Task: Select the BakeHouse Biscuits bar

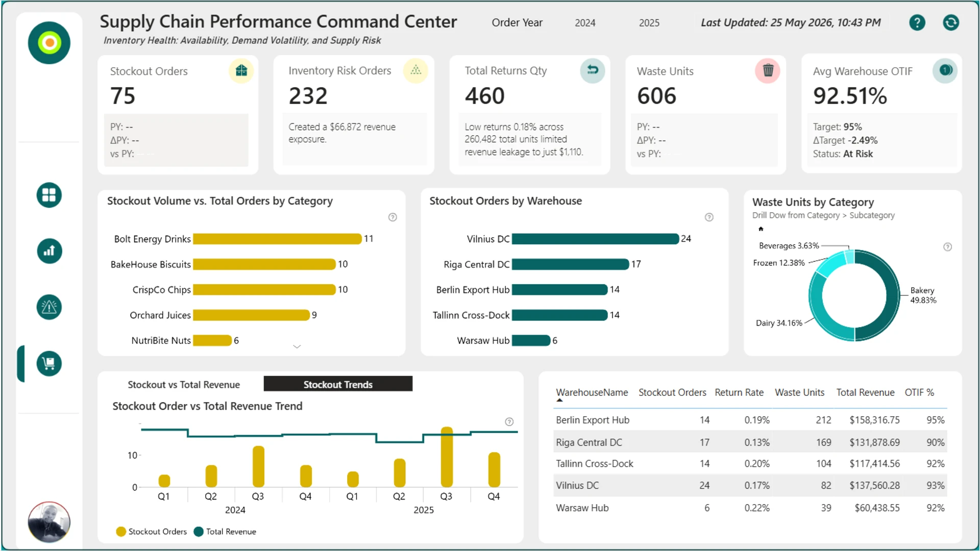Action: (264, 264)
